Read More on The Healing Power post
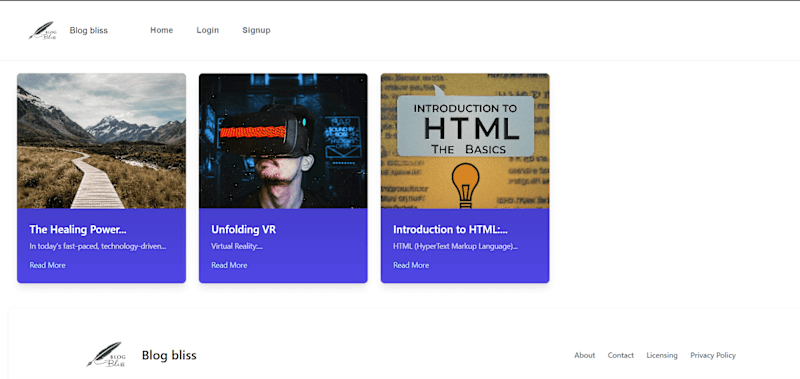 pyautogui.click(x=47, y=265)
